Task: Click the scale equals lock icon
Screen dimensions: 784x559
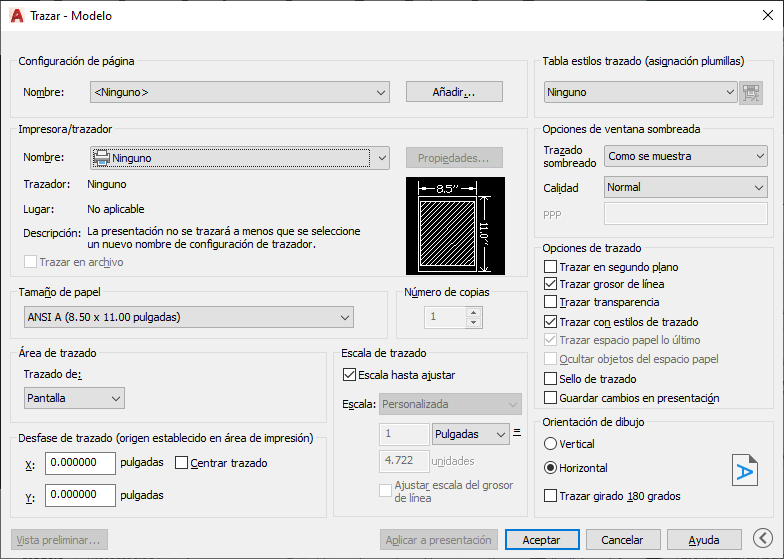Action: 517,432
